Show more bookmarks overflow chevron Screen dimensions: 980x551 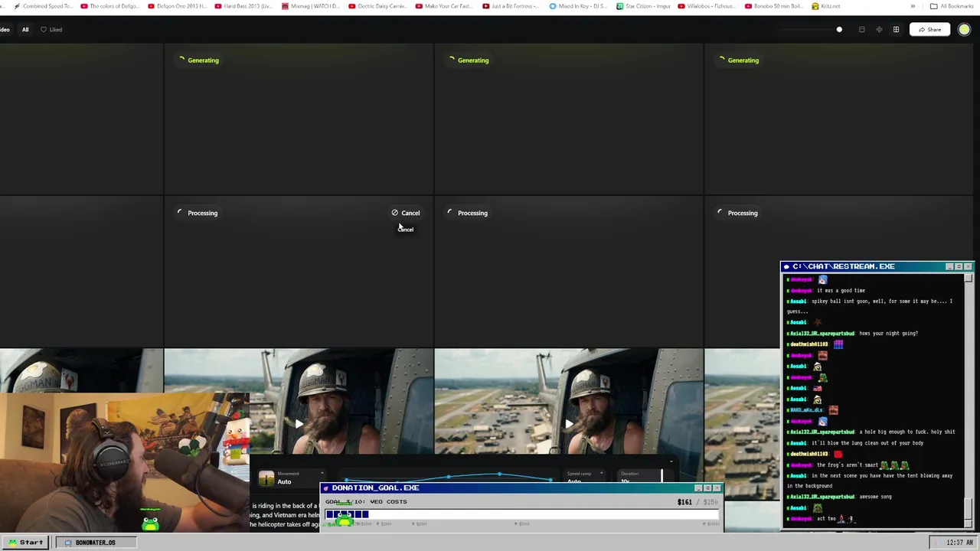pos(912,6)
